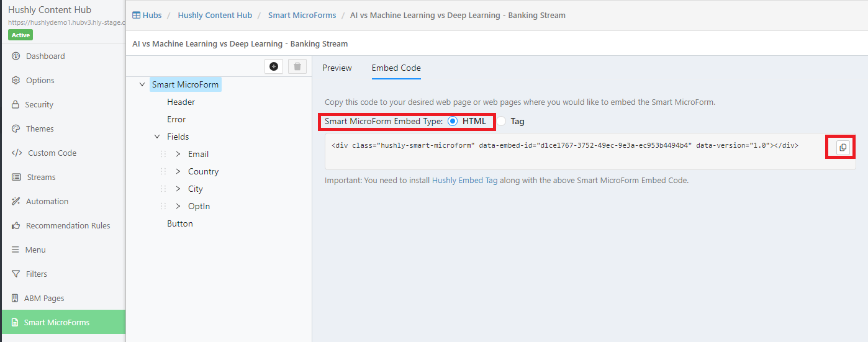This screenshot has width=868, height=342.
Task: Select the HTML embed type radio
Action: coord(453,121)
